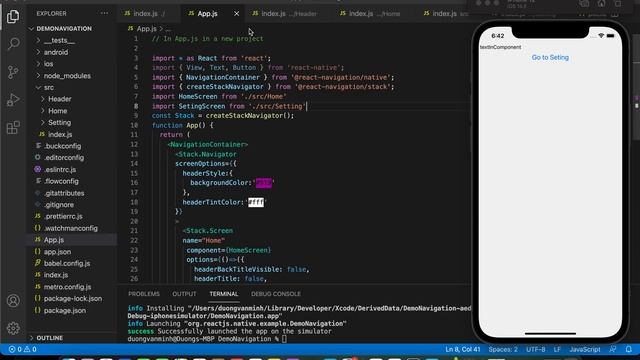Switch to the TERMINAL panel tab

pyautogui.click(x=224, y=294)
